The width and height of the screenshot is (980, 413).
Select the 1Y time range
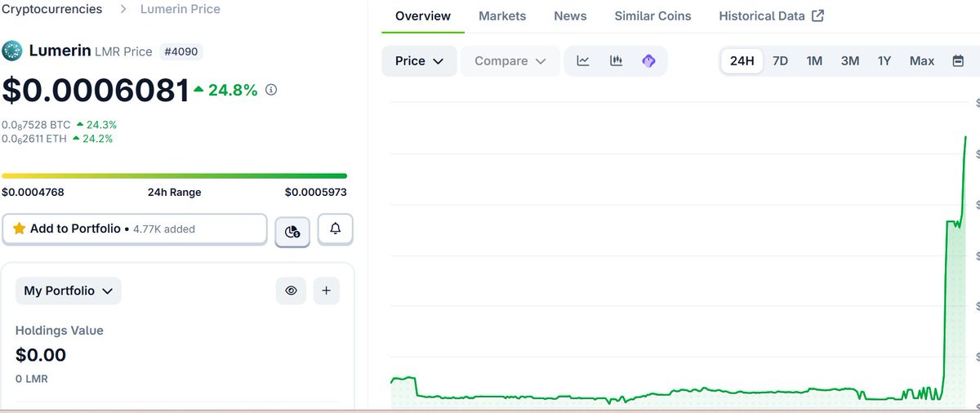coord(884,61)
